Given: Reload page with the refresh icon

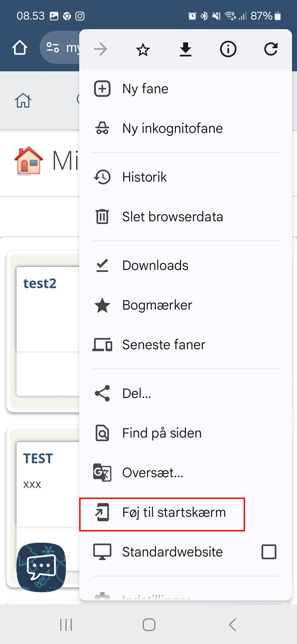Looking at the screenshot, I should point(271,49).
